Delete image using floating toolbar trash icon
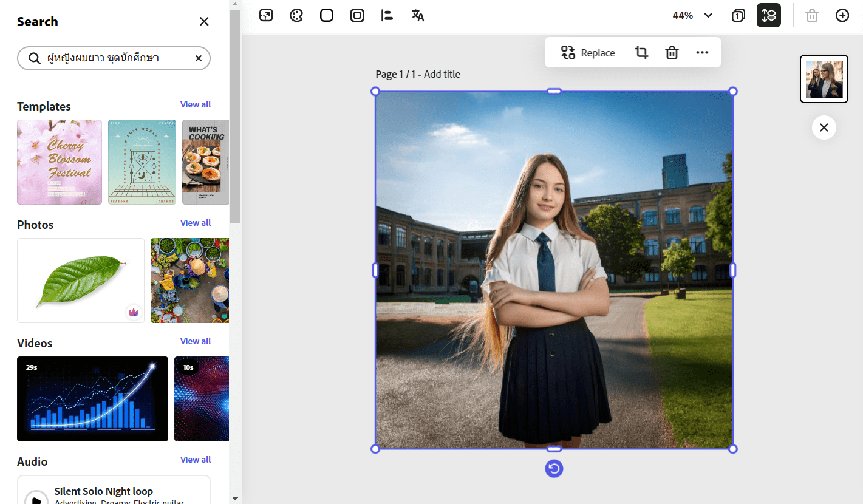 672,53
